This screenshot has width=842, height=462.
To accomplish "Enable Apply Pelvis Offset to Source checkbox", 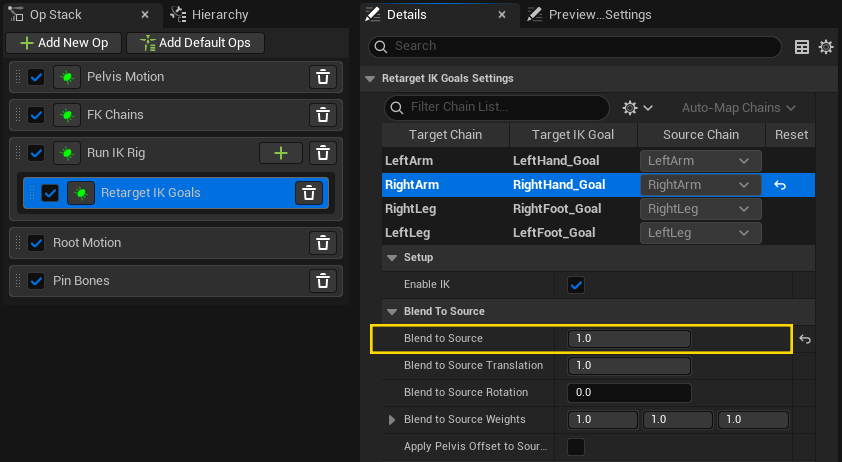I will click(x=576, y=447).
